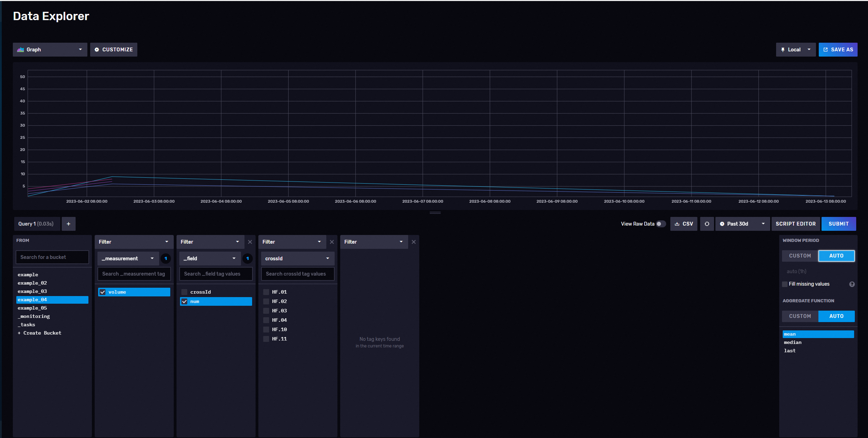Remove the empty fourth filter card

(x=413, y=242)
